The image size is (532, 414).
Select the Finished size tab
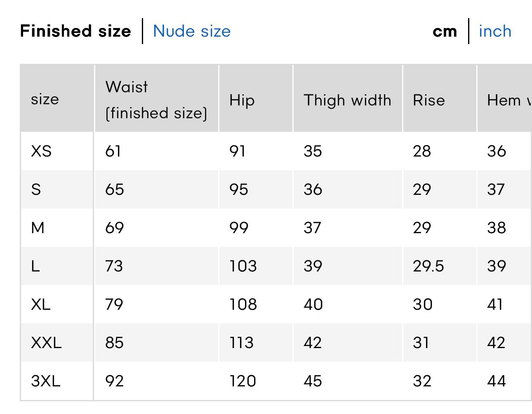click(x=75, y=31)
